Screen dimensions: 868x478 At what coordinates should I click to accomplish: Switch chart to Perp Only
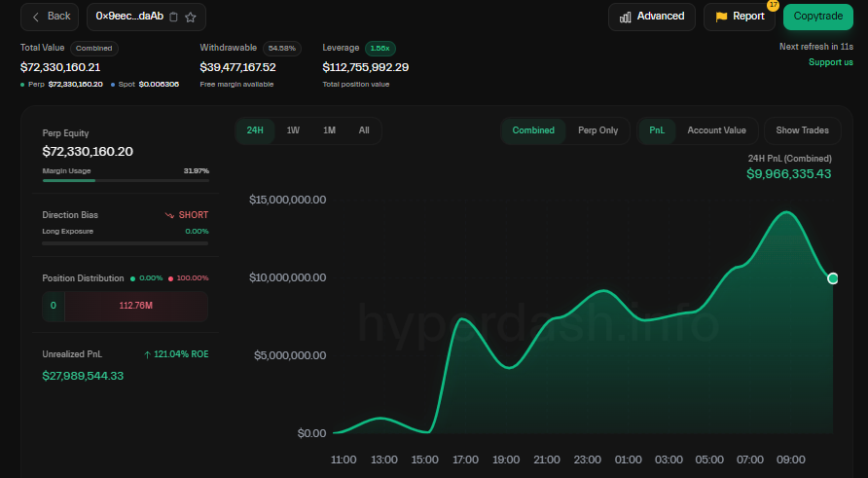[x=597, y=130]
